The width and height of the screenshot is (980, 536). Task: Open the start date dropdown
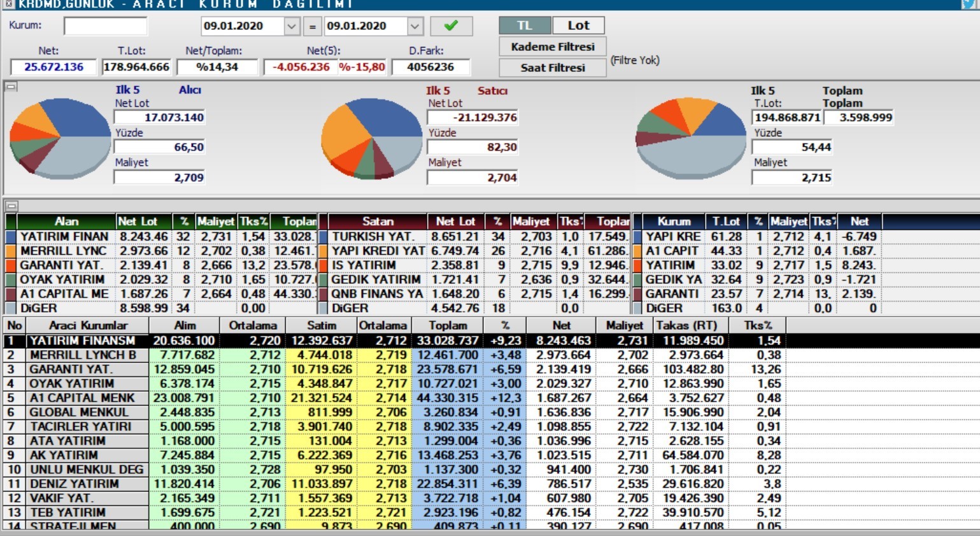[x=291, y=26]
